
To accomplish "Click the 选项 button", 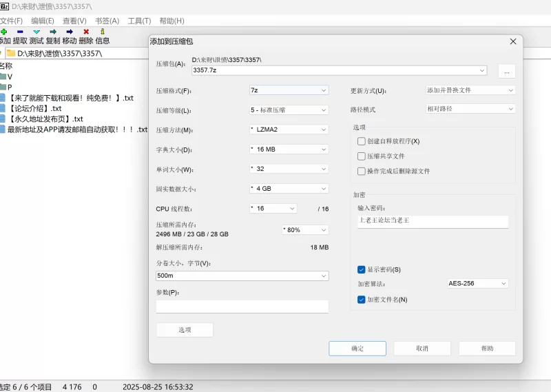I will coord(185,330).
